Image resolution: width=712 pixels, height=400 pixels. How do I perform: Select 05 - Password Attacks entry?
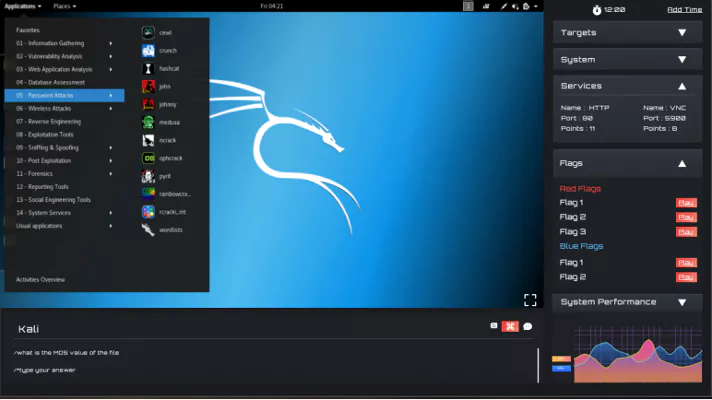pos(64,95)
